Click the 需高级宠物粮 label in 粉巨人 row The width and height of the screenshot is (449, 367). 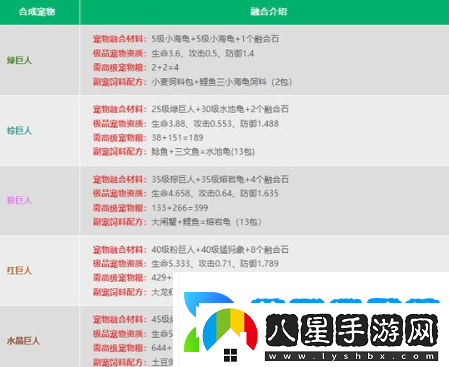pyautogui.click(x=119, y=208)
